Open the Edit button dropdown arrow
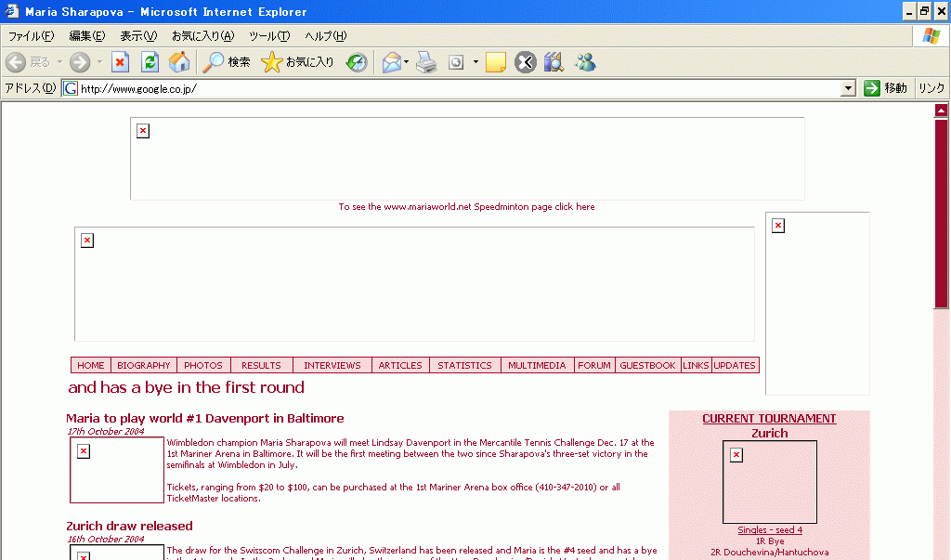The height and width of the screenshot is (560, 951). click(475, 62)
